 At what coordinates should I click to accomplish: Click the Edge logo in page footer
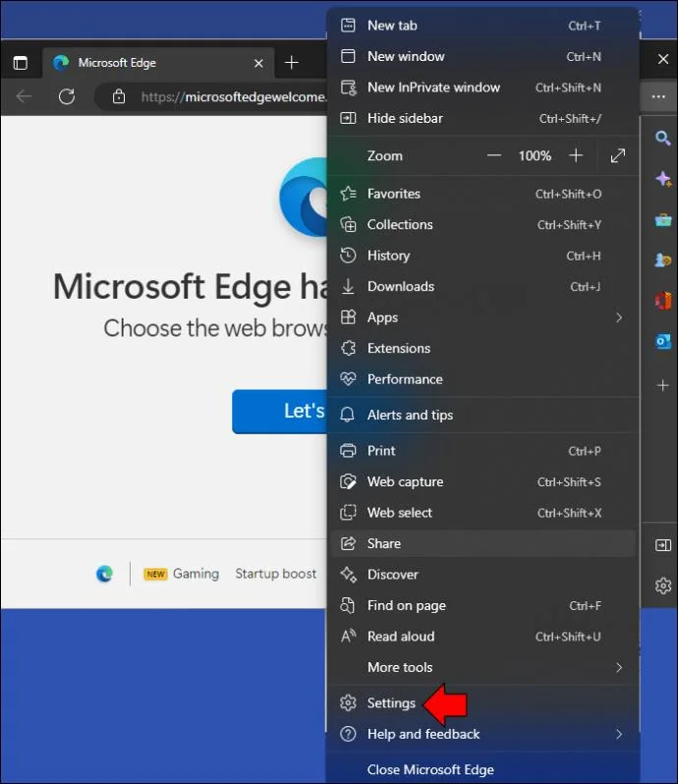[x=104, y=574]
